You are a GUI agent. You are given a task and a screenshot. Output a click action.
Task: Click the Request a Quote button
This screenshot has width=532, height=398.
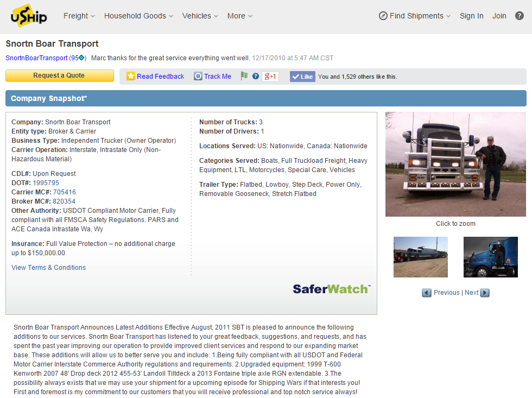coord(59,75)
